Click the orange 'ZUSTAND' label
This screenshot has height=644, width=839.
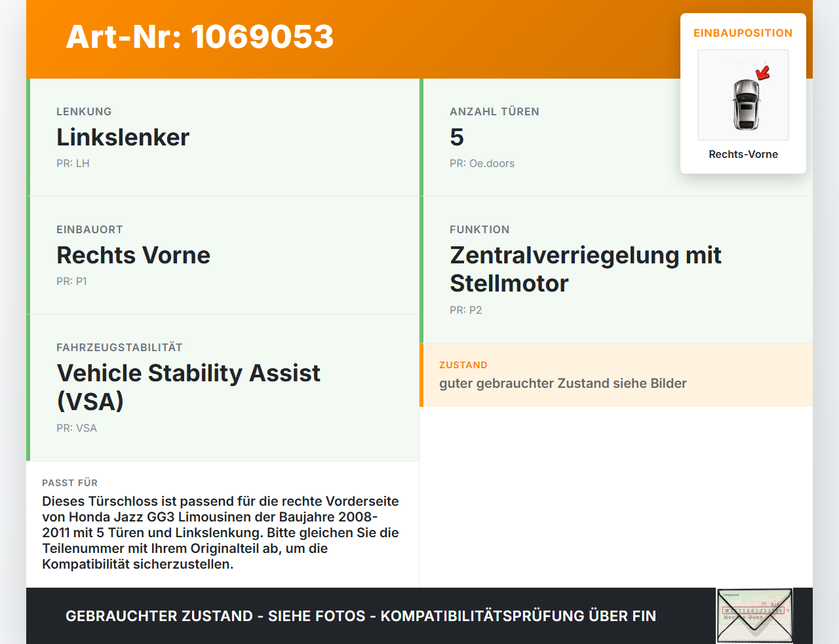pos(463,365)
